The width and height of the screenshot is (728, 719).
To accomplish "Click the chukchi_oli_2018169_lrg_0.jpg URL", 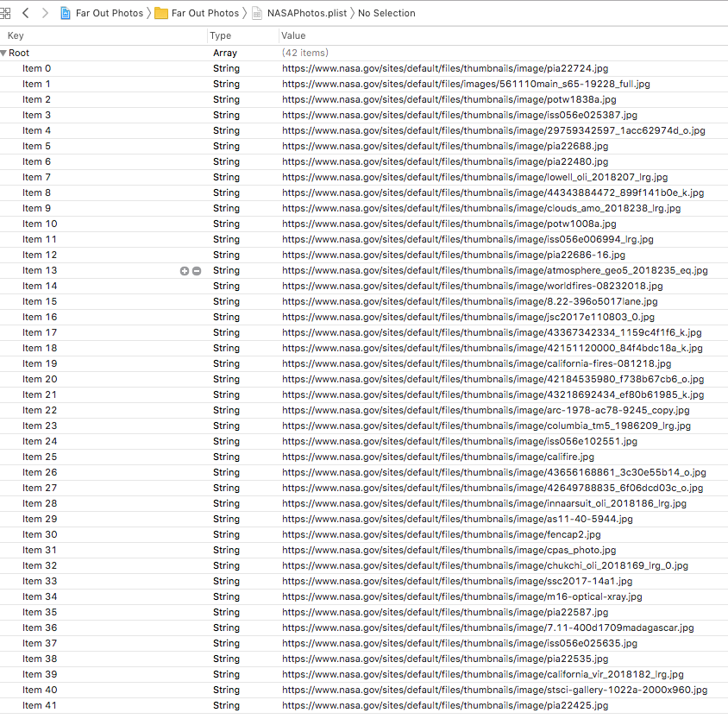I will tap(485, 565).
